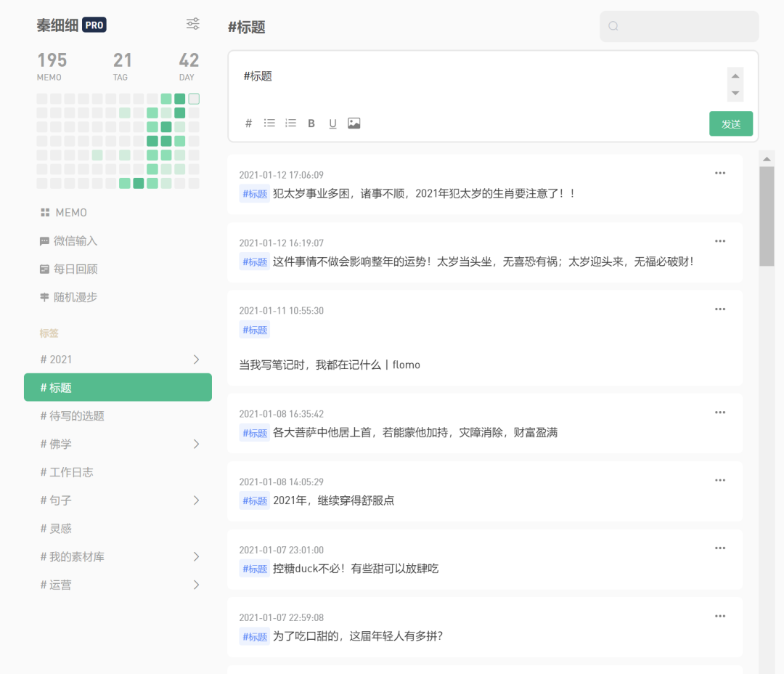Open the settings sliders icon beside the username
The width and height of the screenshot is (784, 674).
coord(193,24)
